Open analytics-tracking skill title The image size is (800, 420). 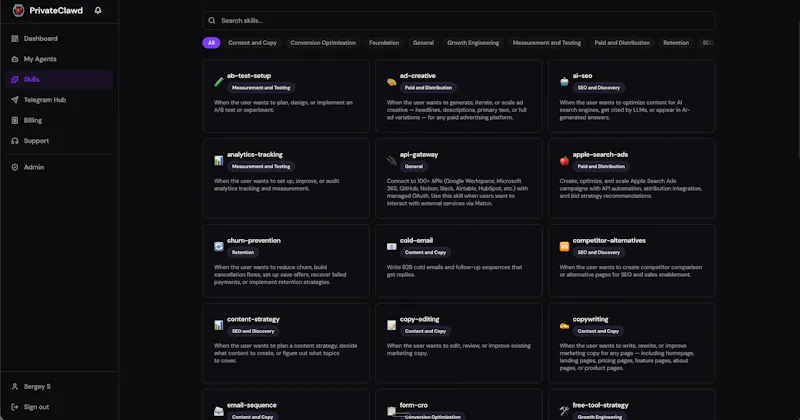[x=255, y=154]
